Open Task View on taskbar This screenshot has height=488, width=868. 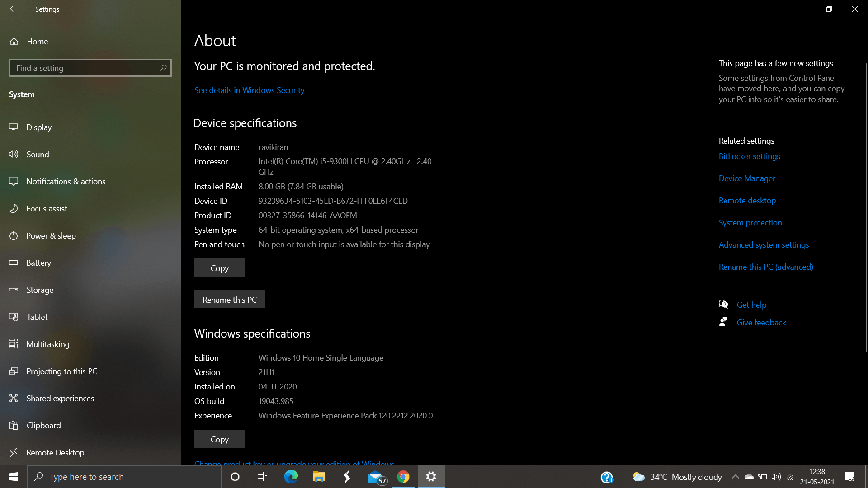pos(262,477)
